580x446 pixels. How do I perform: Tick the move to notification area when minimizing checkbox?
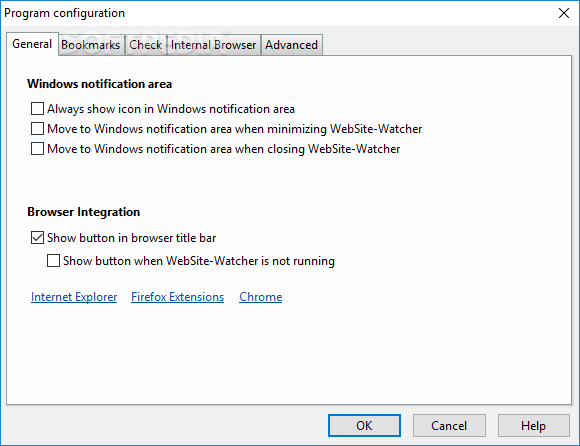(x=37, y=129)
